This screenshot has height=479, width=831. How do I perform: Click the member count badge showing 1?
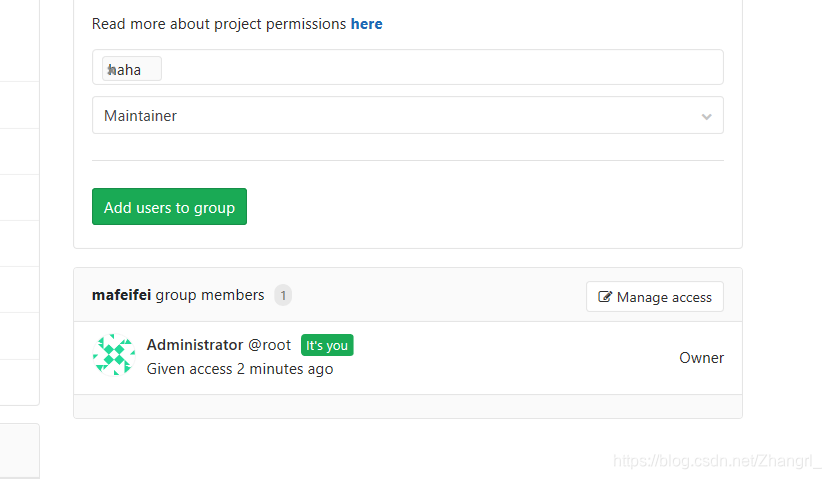pyautogui.click(x=283, y=295)
